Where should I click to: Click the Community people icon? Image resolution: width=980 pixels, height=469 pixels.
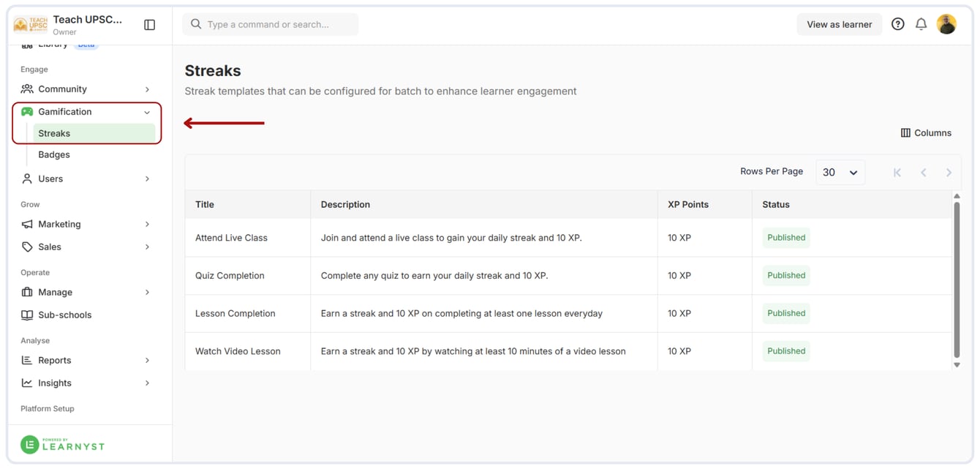(x=27, y=89)
